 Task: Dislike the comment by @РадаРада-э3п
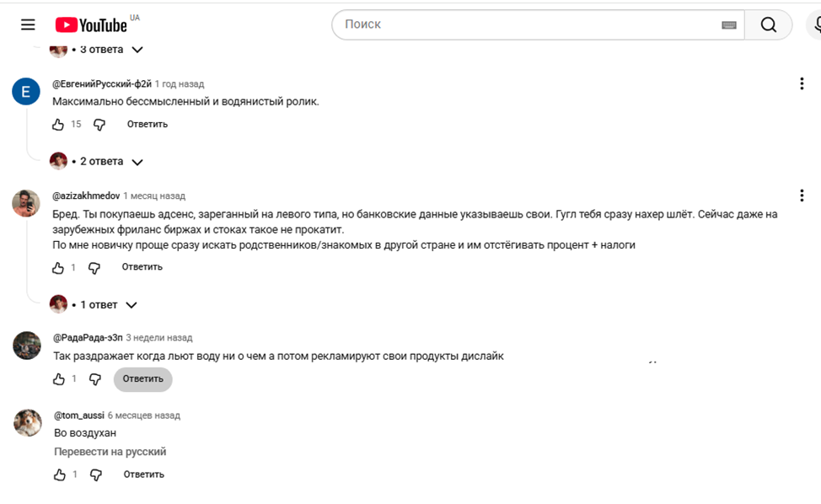pyautogui.click(x=94, y=379)
